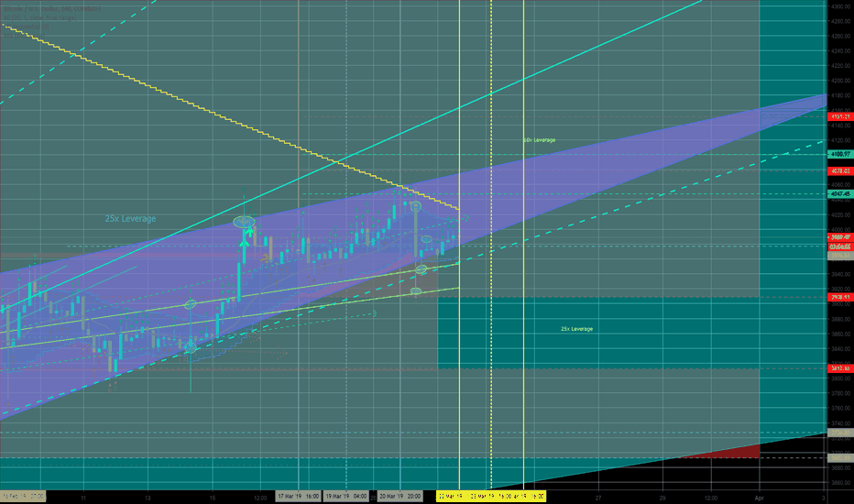This screenshot has width=854, height=504.
Task: Click the green 4047.45 price label
Action: tap(840, 194)
